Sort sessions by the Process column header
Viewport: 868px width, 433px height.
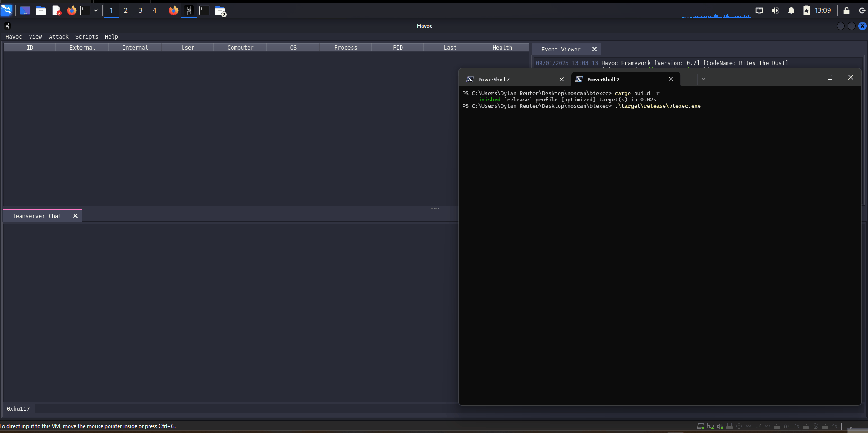tap(346, 48)
